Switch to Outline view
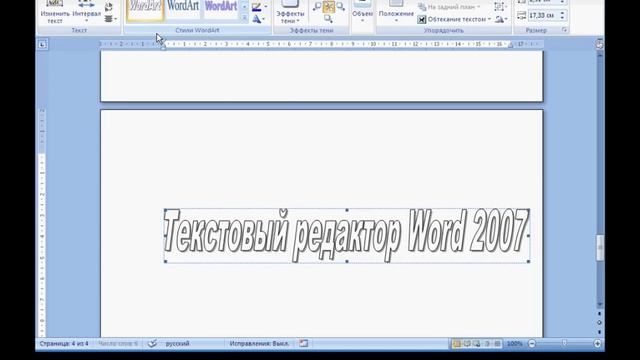The width and height of the screenshot is (640, 360). pos(487,344)
